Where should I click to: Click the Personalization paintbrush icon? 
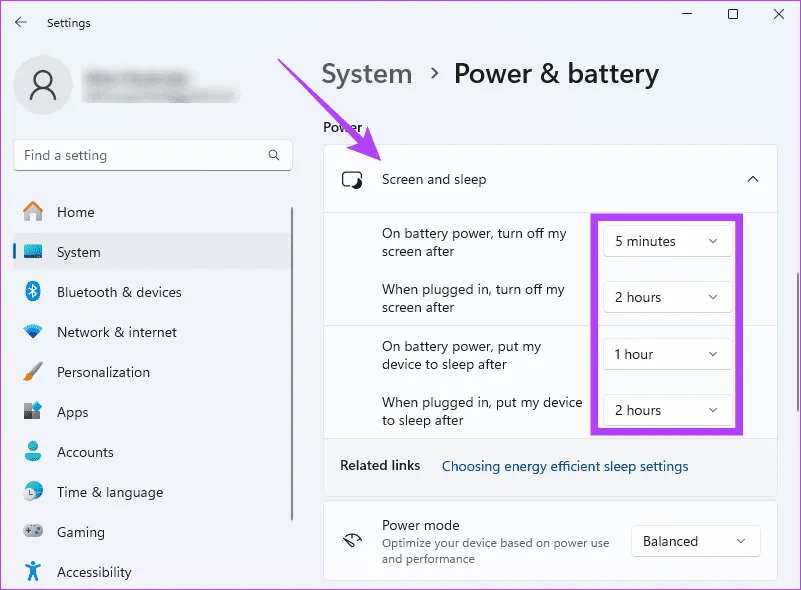pos(33,372)
